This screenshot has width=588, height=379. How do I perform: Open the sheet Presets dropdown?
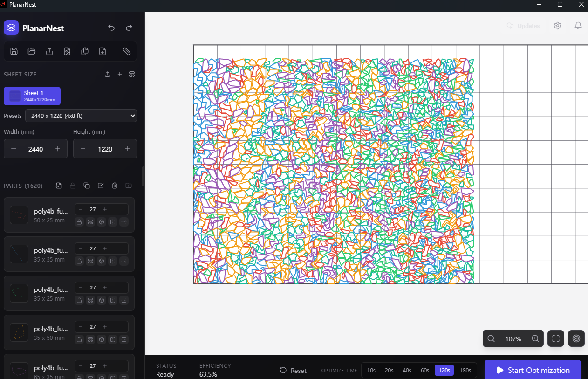81,116
